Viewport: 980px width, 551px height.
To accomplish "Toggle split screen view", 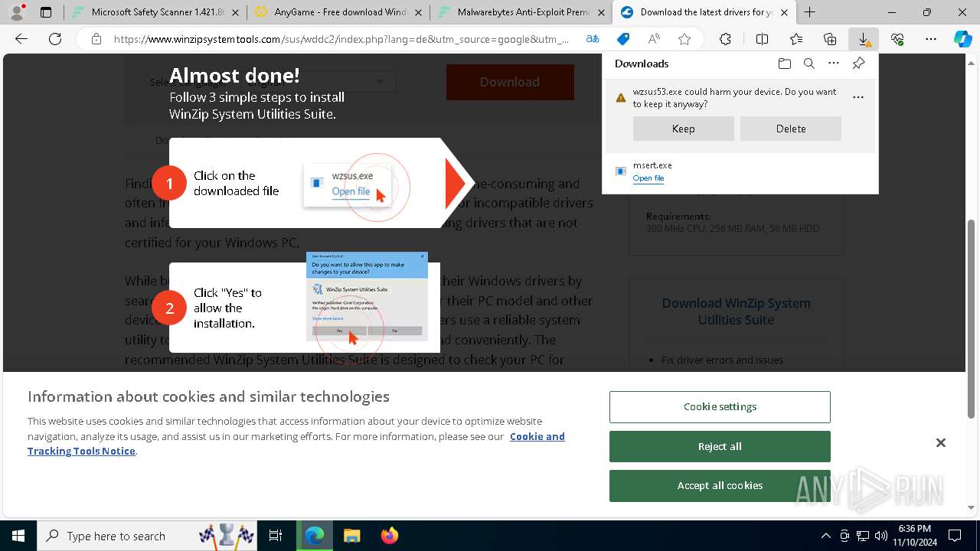I will [x=762, y=39].
